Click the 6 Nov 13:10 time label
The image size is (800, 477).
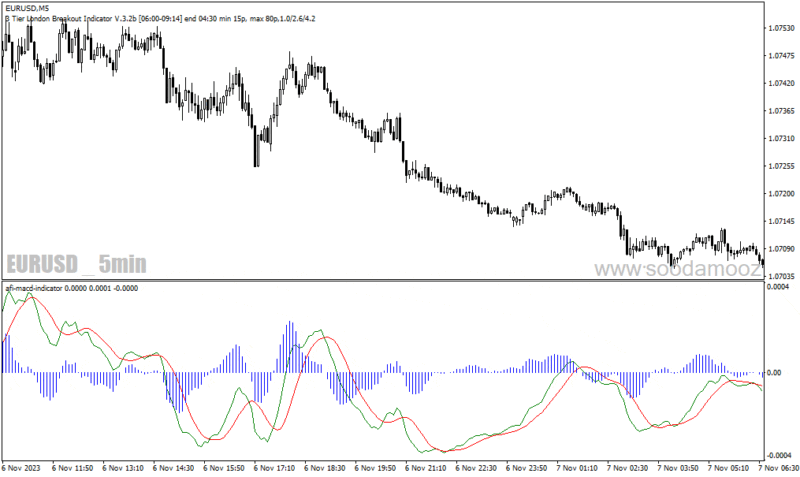[123, 468]
